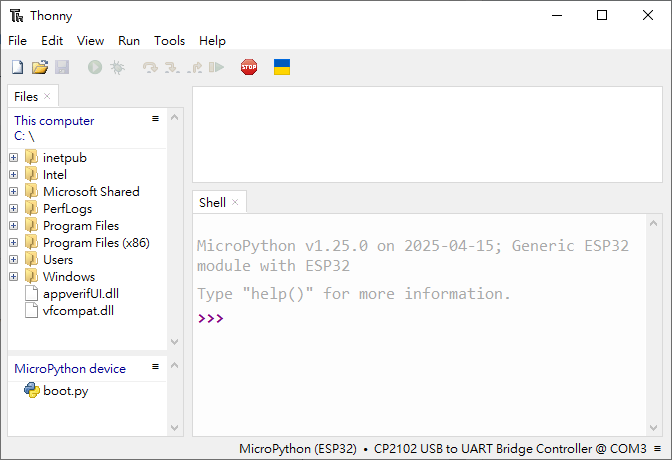This screenshot has height=460, width=672.
Task: Select boot.py on the MicroPython device
Action: [66, 391]
